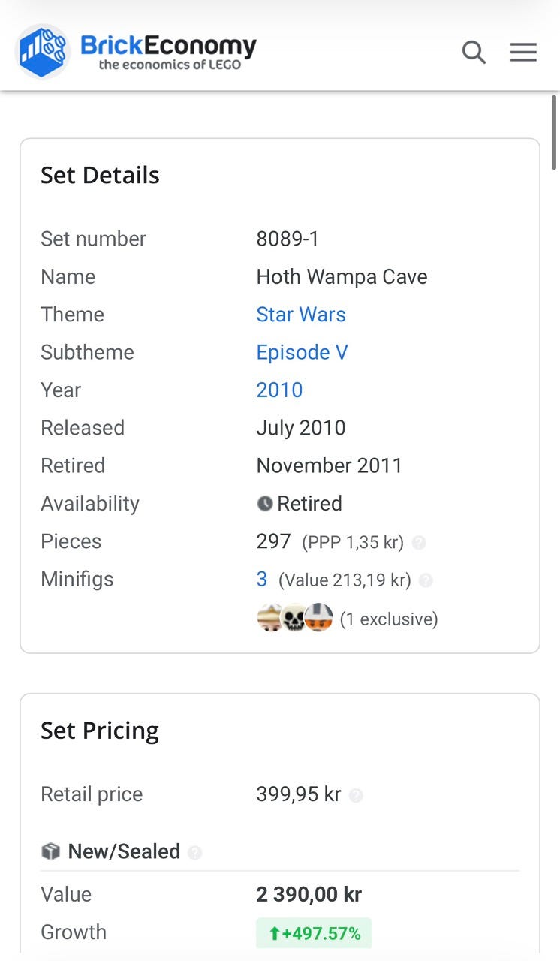Click the green +497.57% growth badge
The width and height of the screenshot is (560, 961).
314,933
